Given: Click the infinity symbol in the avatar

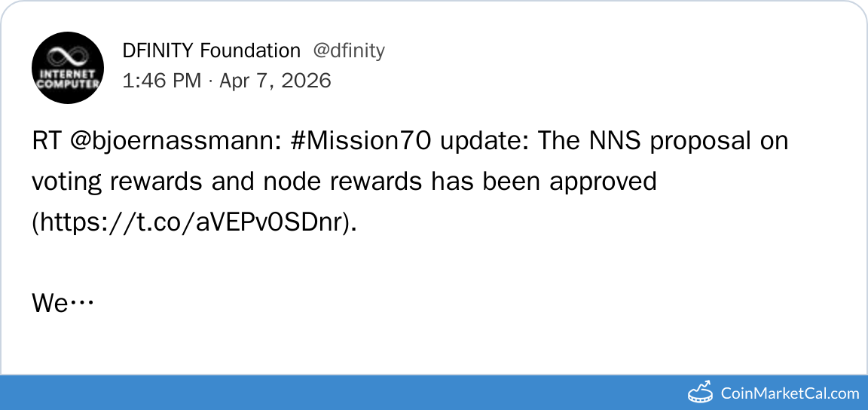Looking at the screenshot, I should [67, 56].
